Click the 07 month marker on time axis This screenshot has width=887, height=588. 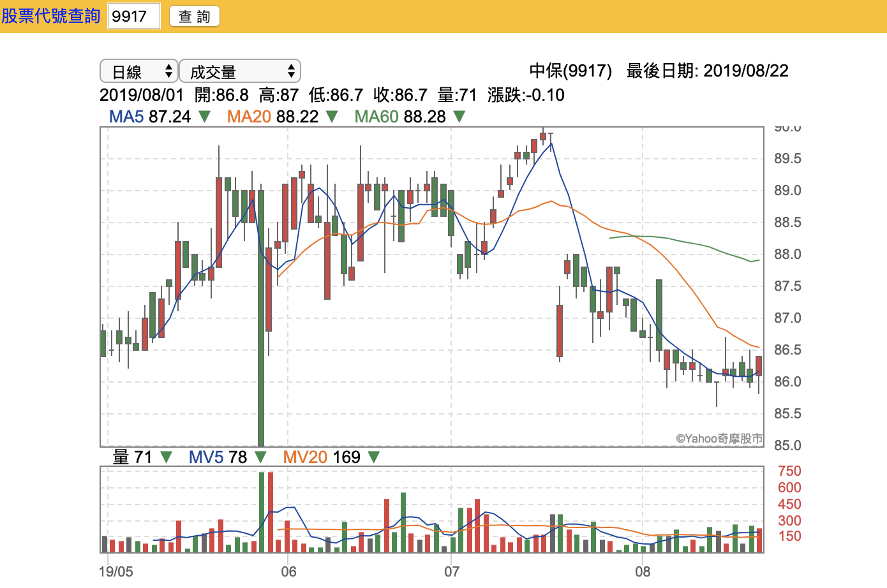(x=452, y=571)
